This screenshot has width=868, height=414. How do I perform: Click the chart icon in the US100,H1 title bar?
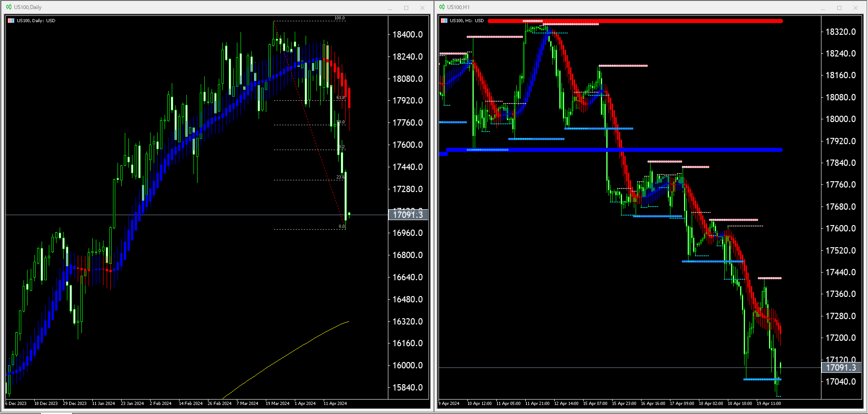[442, 7]
